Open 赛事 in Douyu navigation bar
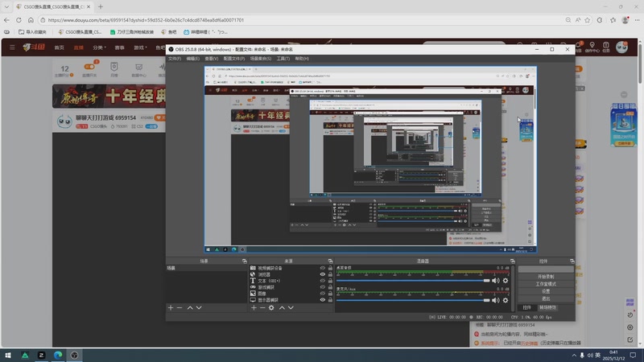The image size is (644, 362). (x=119, y=47)
